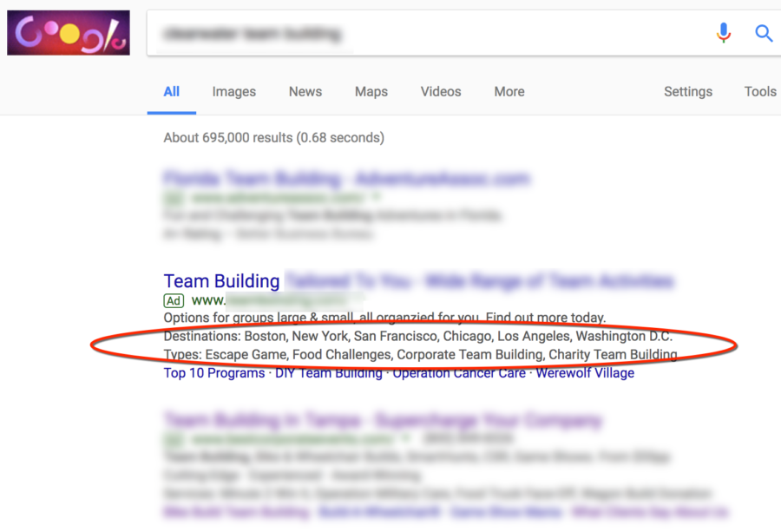Click the voice search microphone icon
The image size is (781, 532).
pyautogui.click(x=724, y=33)
